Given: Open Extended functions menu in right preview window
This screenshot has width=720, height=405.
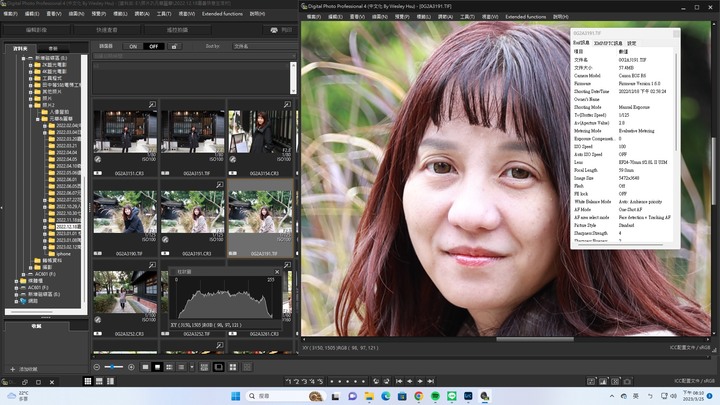Looking at the screenshot, I should pyautogui.click(x=526, y=17).
